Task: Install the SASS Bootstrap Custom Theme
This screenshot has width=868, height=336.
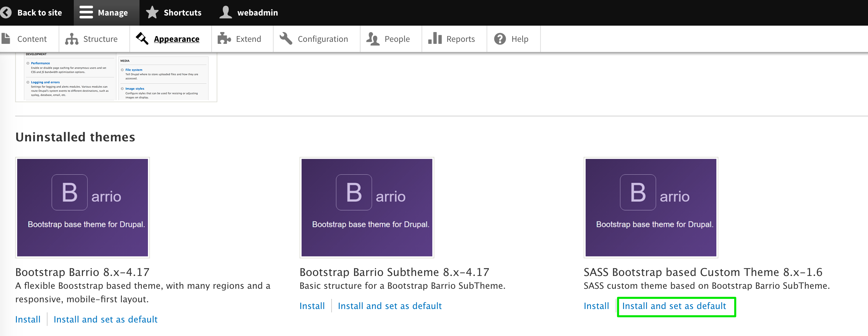Action: (x=596, y=306)
